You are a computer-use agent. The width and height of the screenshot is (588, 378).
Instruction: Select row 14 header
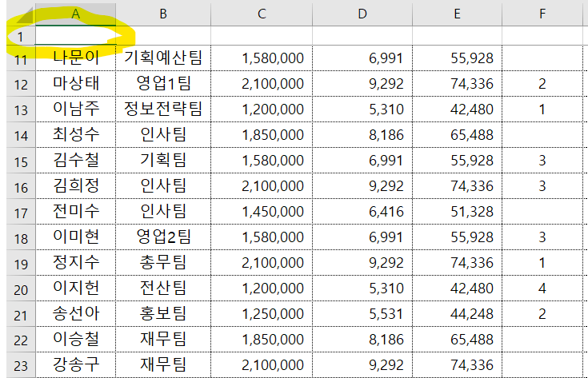pos(21,135)
